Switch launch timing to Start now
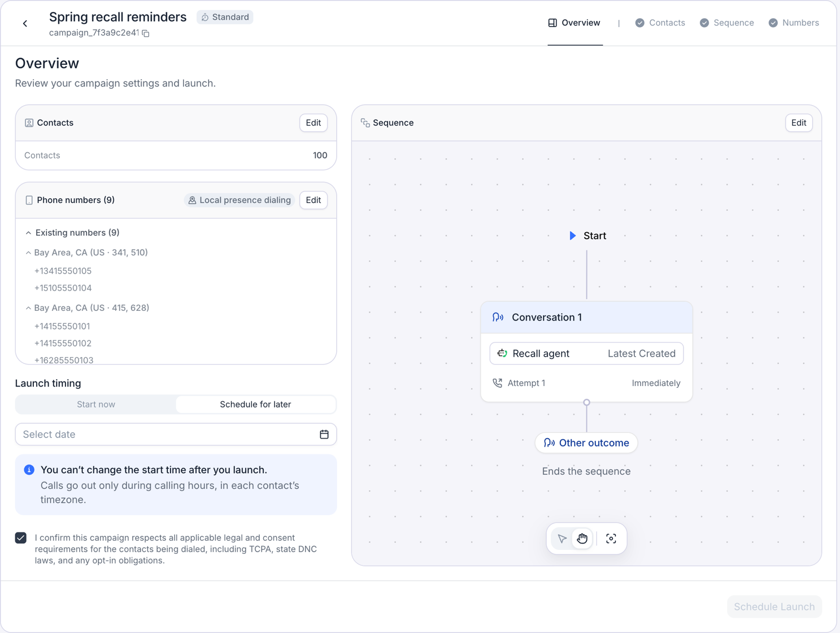Image resolution: width=840 pixels, height=633 pixels. pyautogui.click(x=96, y=404)
